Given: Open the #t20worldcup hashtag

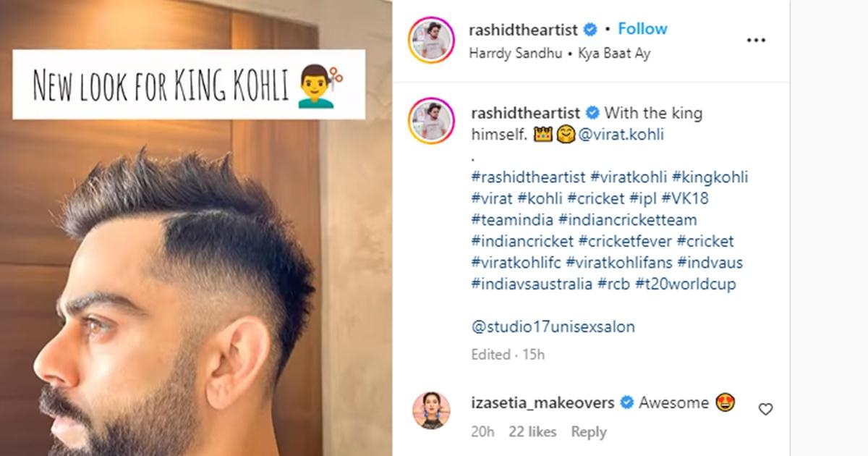Looking at the screenshot, I should pyautogui.click(x=685, y=284).
